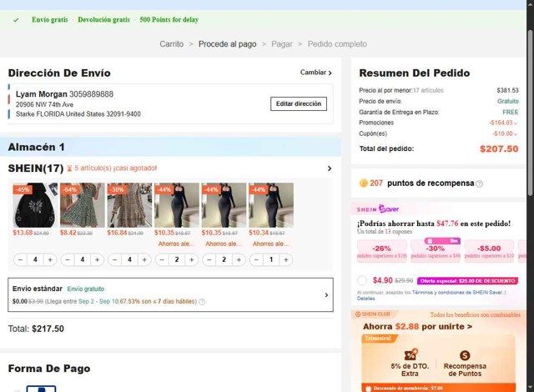This screenshot has height=392, width=534.
Task: Click the Envío gratis banner text
Action: pos(50,20)
